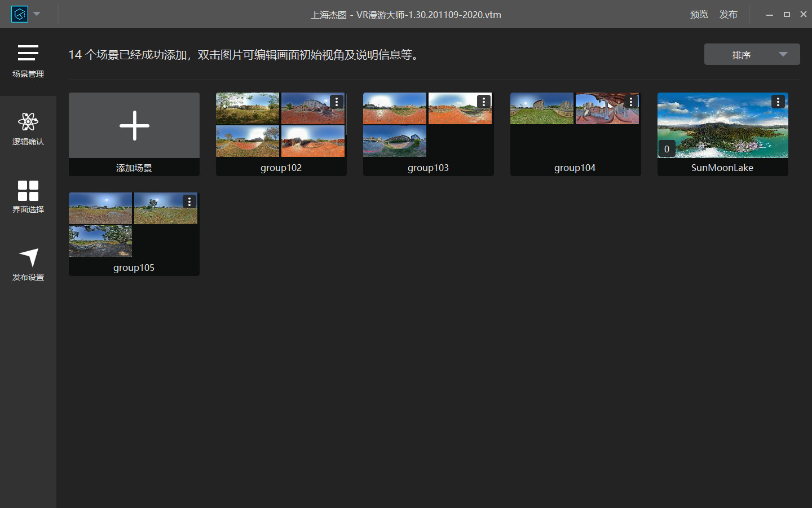Image resolution: width=812 pixels, height=508 pixels.
Task: Open three-dot menu on group104
Action: (631, 102)
